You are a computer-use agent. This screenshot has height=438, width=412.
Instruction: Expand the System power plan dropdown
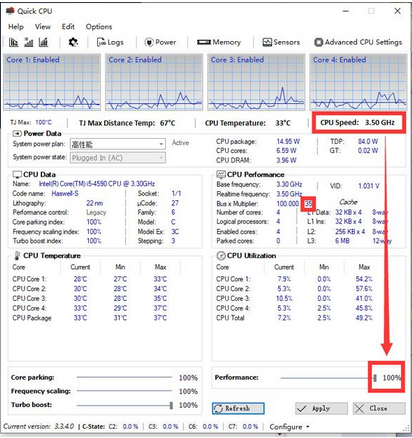pyautogui.click(x=118, y=144)
